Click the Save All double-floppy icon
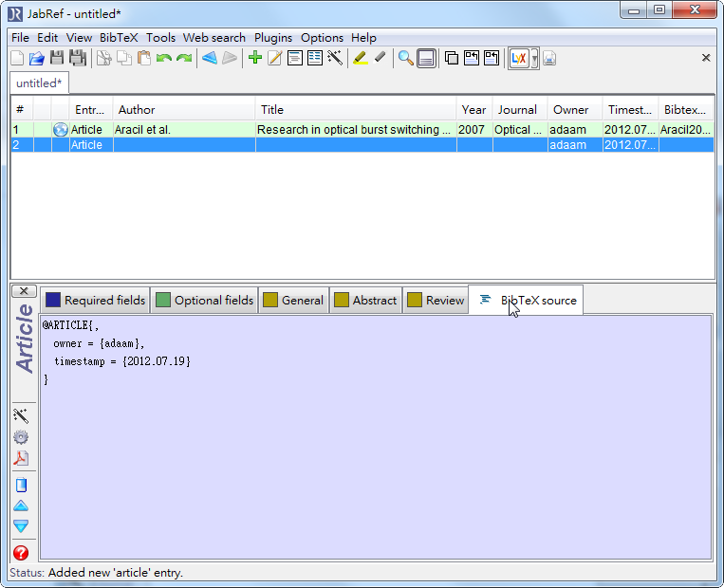This screenshot has width=724, height=588. click(78, 58)
